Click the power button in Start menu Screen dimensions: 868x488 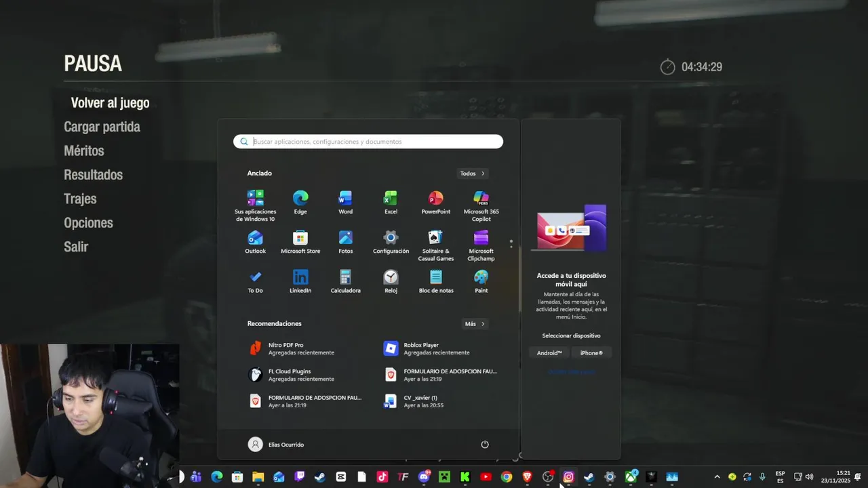[485, 445]
